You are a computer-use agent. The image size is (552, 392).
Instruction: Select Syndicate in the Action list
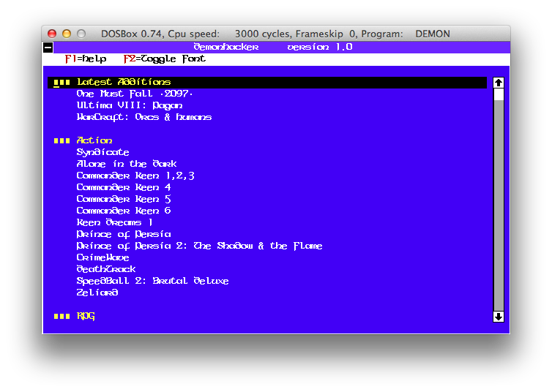pos(102,152)
